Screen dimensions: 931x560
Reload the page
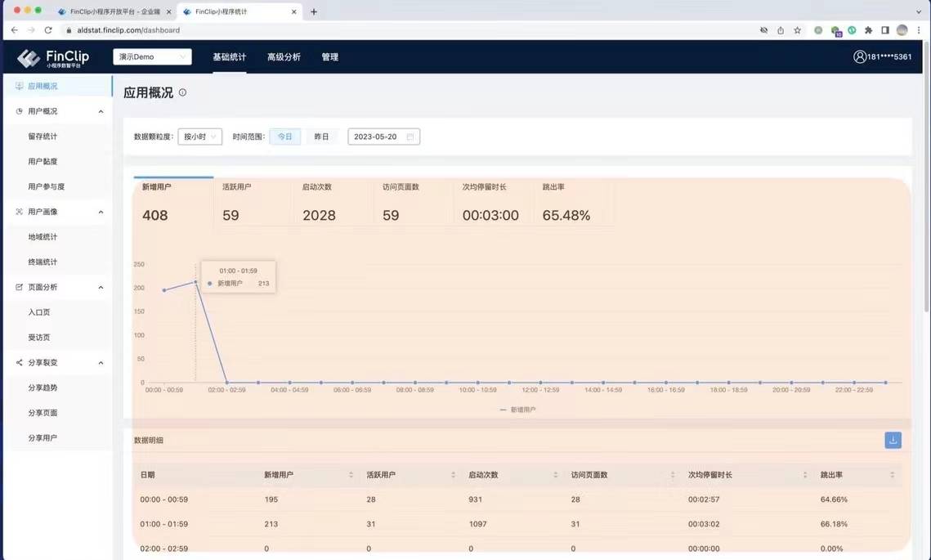click(48, 30)
